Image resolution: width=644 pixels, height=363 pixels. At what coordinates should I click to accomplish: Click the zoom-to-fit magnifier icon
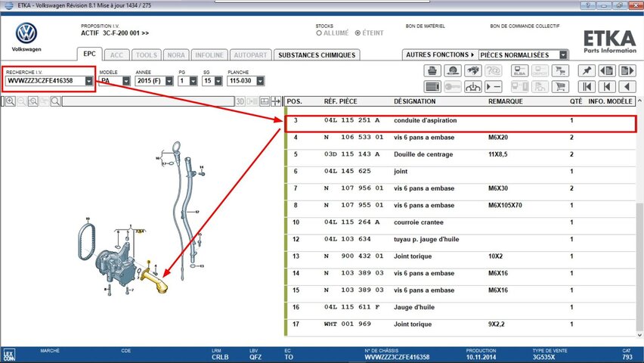point(33,101)
